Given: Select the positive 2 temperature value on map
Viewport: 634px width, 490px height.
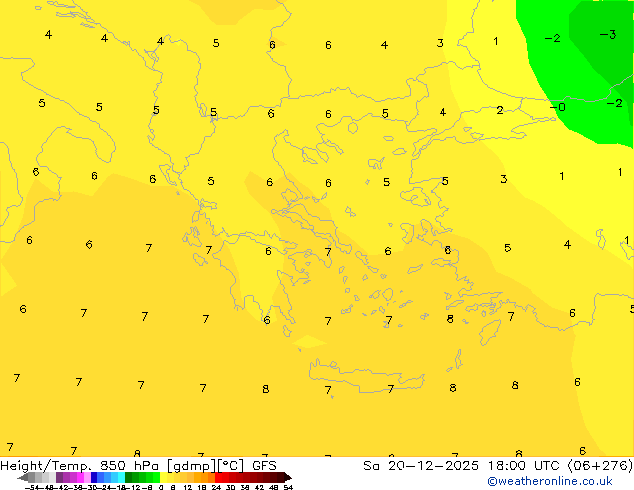Looking at the screenshot, I should point(500,110).
